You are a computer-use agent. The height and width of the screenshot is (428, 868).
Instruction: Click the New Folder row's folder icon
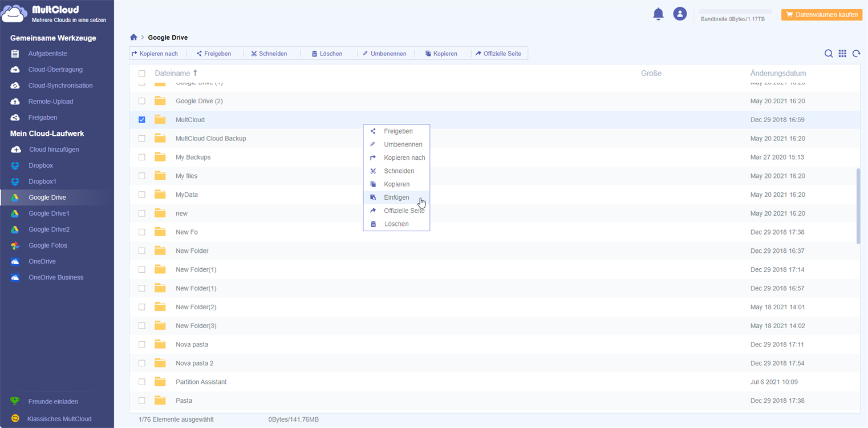pyautogui.click(x=160, y=251)
